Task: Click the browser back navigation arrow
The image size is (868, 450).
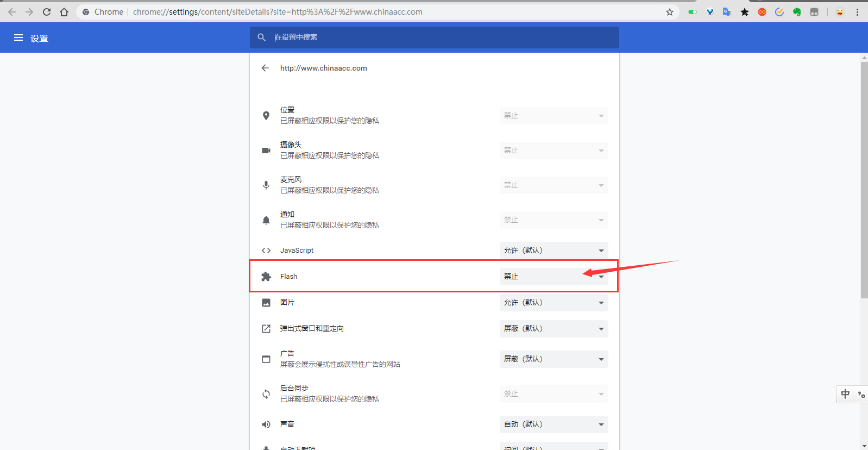Action: pos(12,12)
